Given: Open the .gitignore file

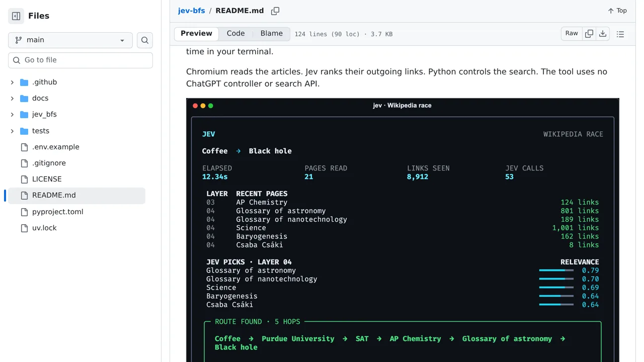Looking at the screenshot, I should pos(49,163).
